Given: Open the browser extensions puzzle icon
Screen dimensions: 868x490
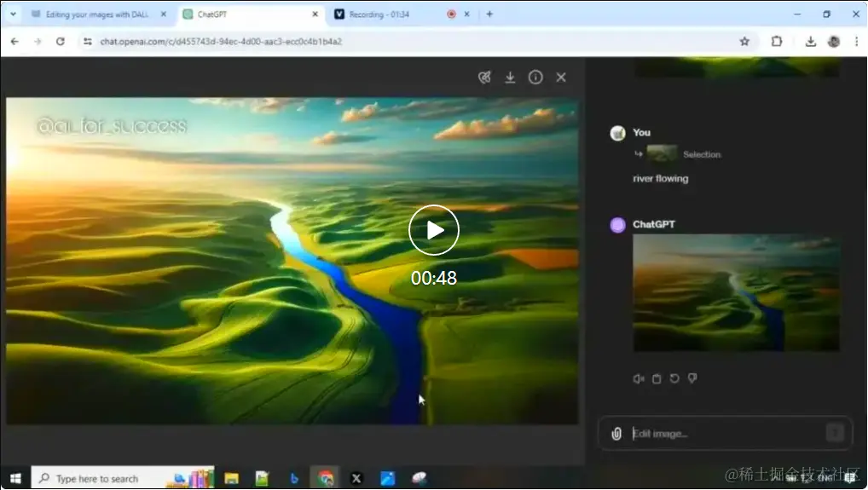Looking at the screenshot, I should tap(777, 42).
